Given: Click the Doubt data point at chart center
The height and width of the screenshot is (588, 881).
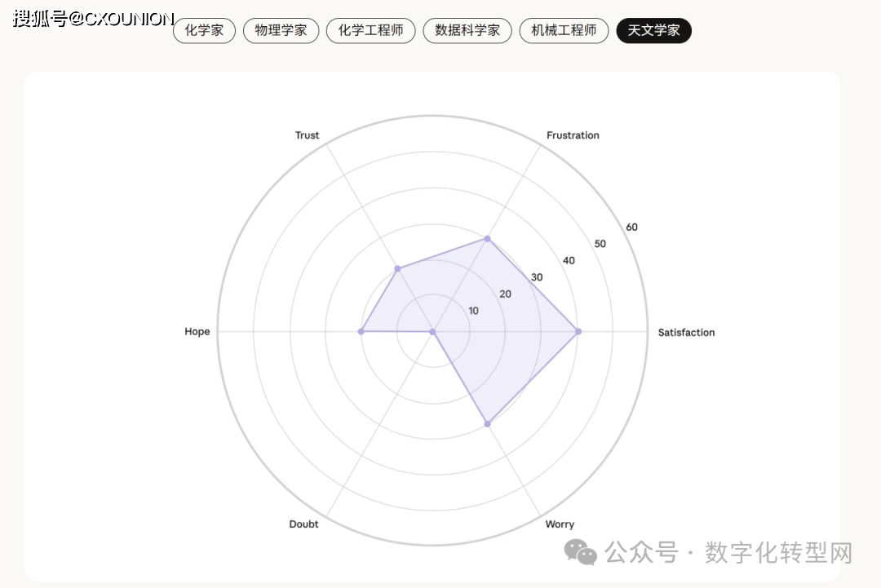Looking at the screenshot, I should tap(433, 331).
